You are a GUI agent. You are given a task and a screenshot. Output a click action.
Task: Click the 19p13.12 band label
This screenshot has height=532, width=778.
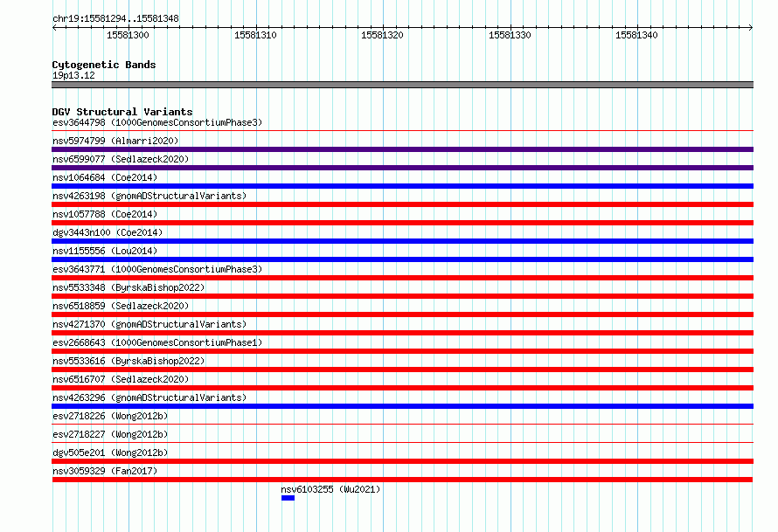coord(73,75)
